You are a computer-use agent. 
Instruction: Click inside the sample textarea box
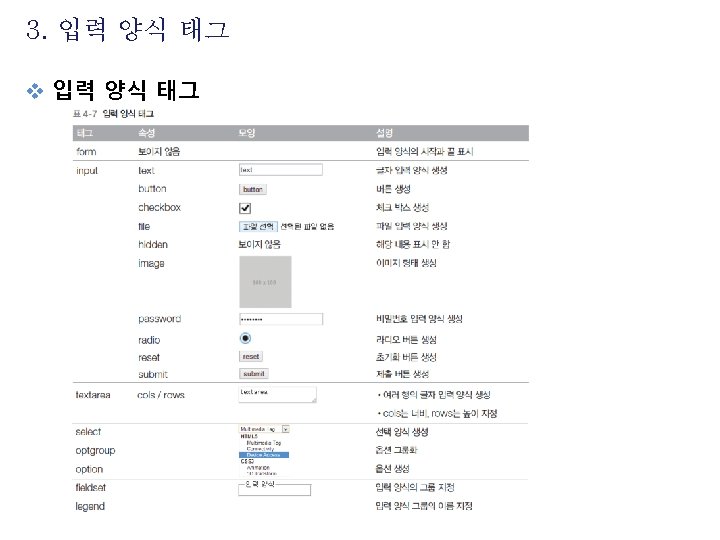pos(277,394)
